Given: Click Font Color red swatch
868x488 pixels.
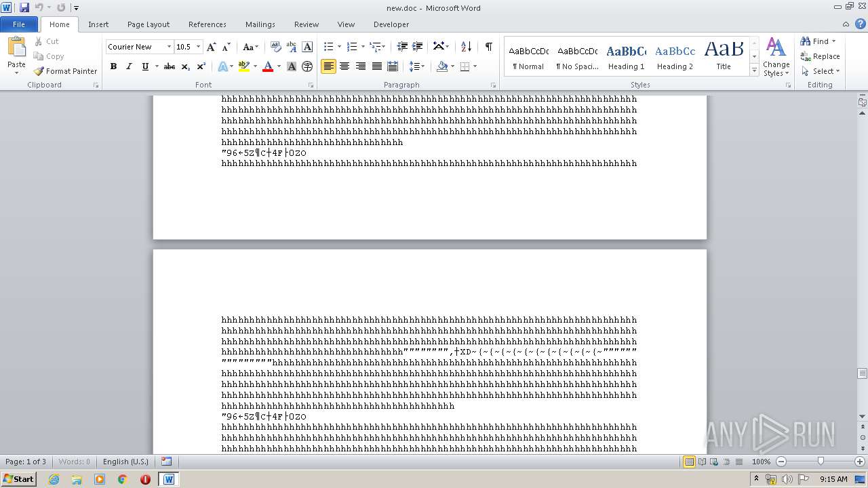Looking at the screenshot, I should pos(268,66).
